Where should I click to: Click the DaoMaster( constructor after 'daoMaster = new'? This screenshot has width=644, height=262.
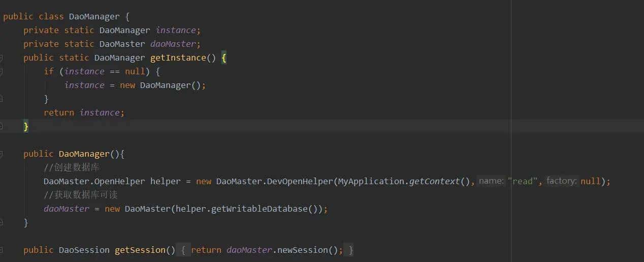pos(147,209)
